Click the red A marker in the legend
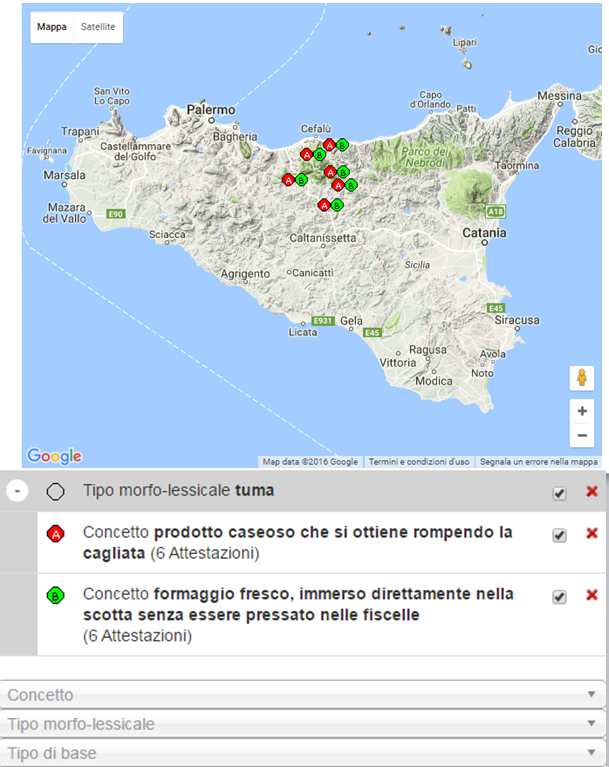The height and width of the screenshot is (767, 609). point(56,534)
